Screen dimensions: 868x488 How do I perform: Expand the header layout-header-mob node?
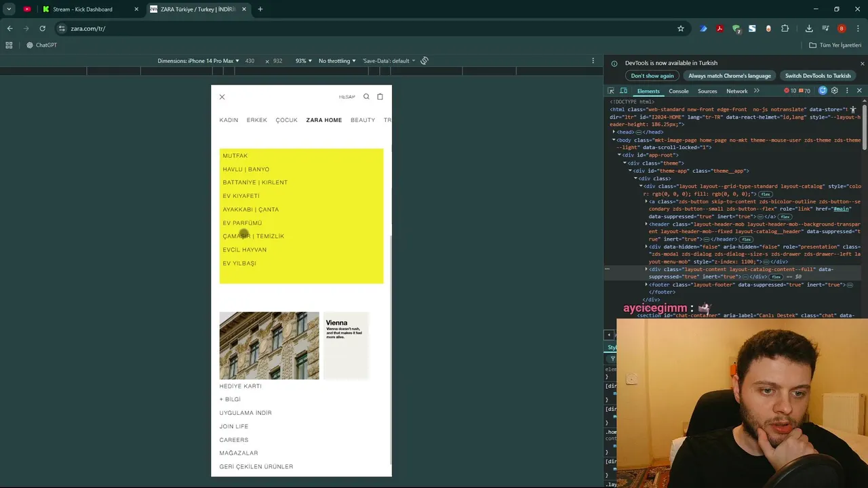coord(646,224)
